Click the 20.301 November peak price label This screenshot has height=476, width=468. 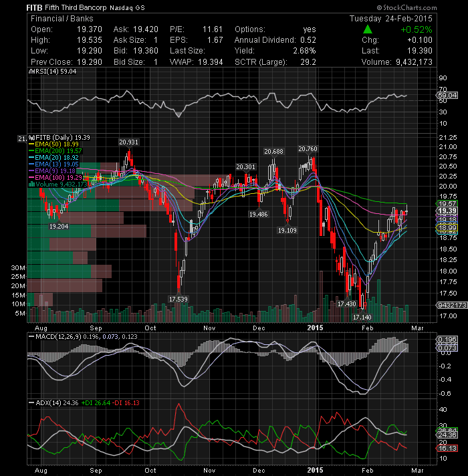[246, 166]
